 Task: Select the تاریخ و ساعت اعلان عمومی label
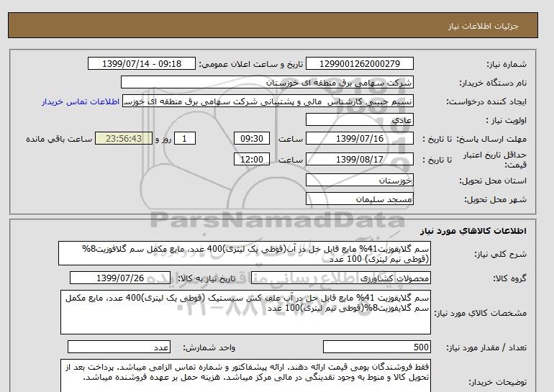pyautogui.click(x=251, y=64)
